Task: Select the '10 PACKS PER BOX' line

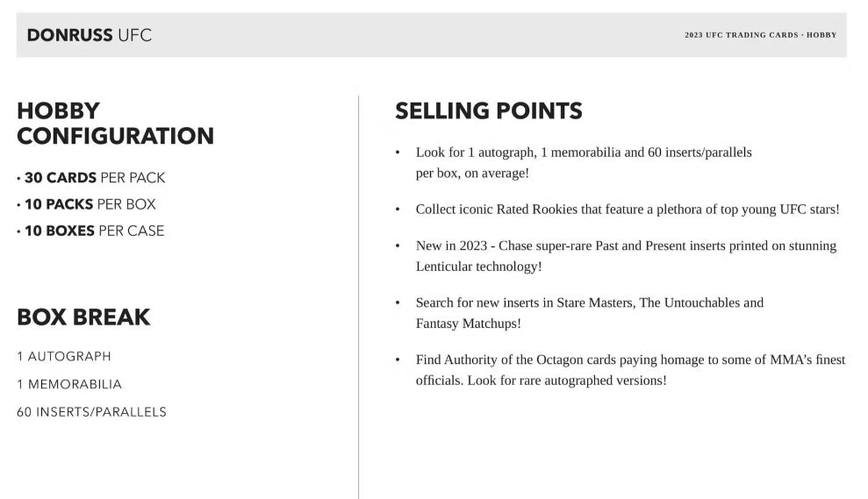Action: [x=90, y=204]
